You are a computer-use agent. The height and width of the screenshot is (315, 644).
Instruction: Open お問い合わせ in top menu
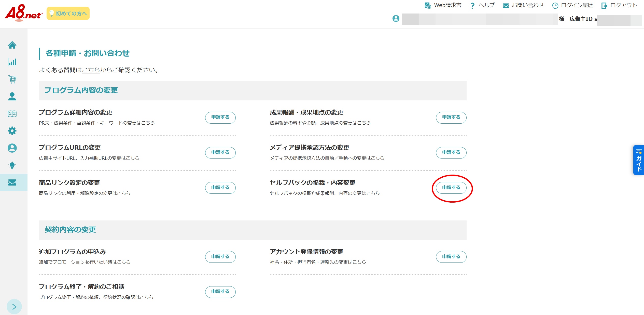click(x=523, y=5)
